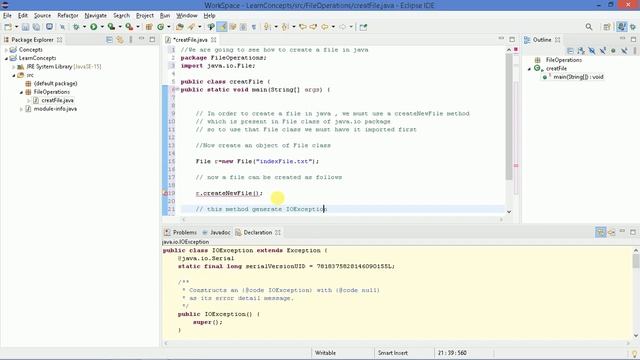Open the New file dropdown arrow
The height and width of the screenshot is (360, 640).
tap(16, 27)
